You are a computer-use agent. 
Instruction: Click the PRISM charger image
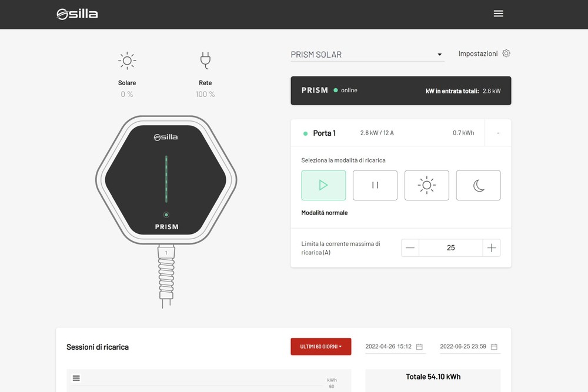coord(166,179)
